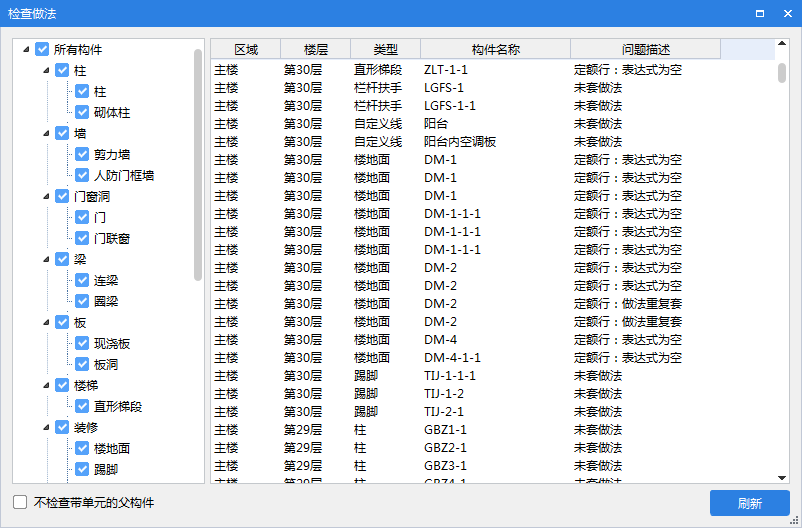Select the 砌体柱 tree label
The height and width of the screenshot is (528, 802).
coord(112,113)
